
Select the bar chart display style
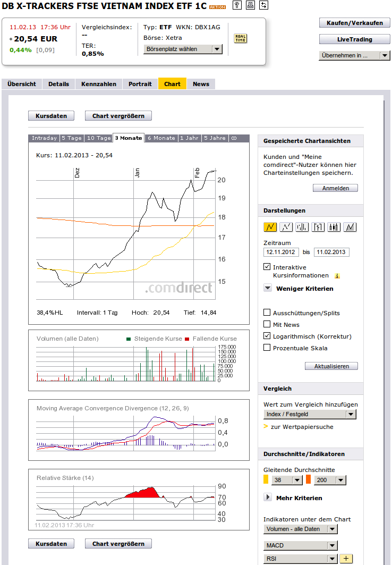point(302,226)
